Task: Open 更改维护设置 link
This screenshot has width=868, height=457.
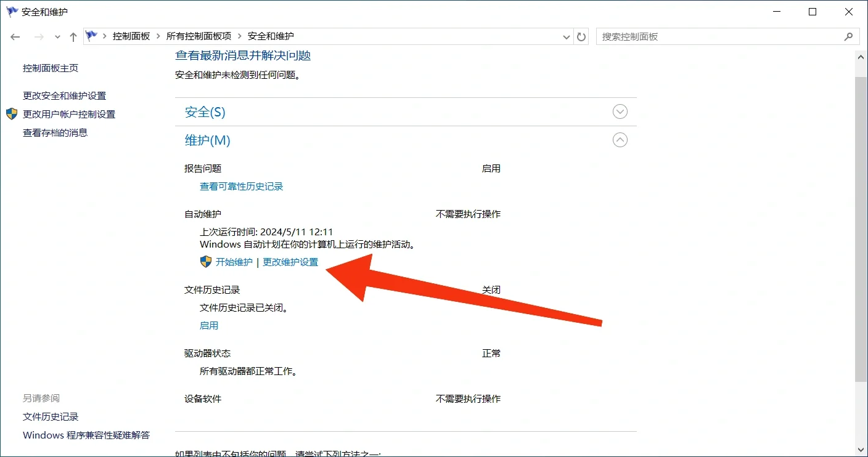Action: 290,262
